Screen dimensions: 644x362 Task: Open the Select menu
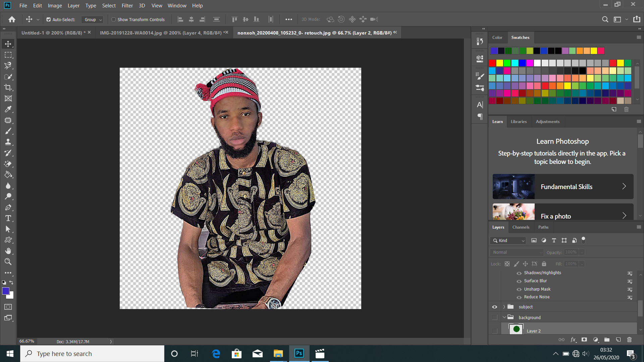[109, 5]
